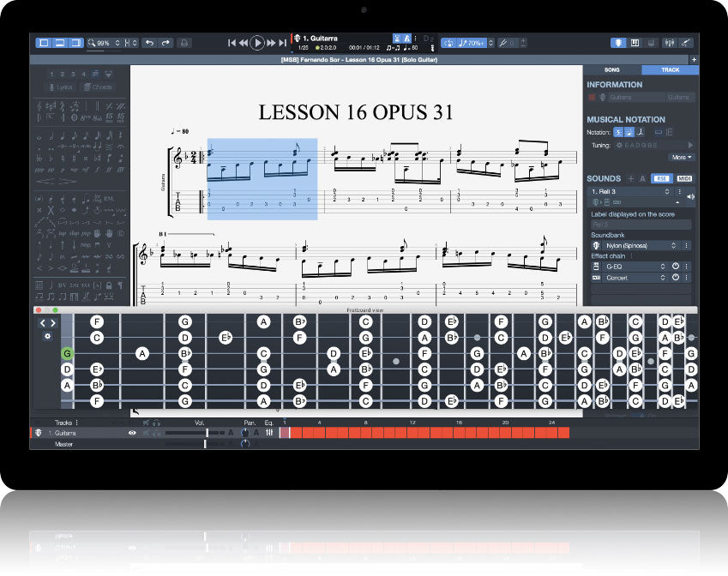Switch to the SONG tab

coord(612,69)
